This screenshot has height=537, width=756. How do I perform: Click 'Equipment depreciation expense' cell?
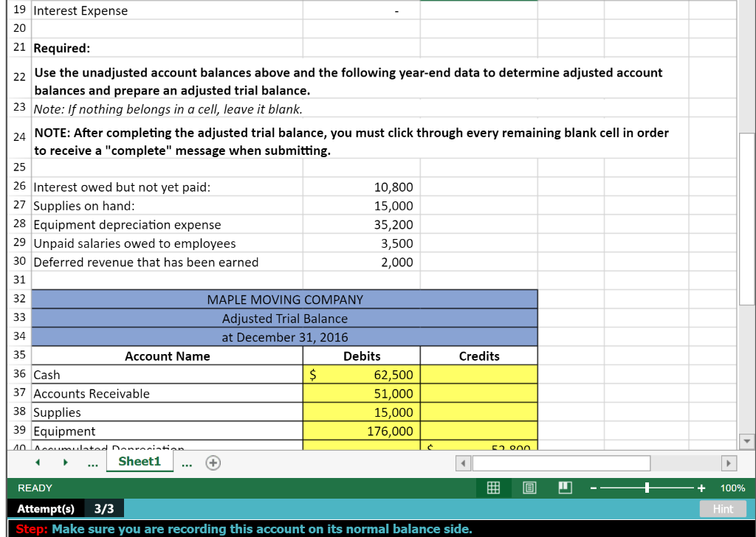pos(167,224)
